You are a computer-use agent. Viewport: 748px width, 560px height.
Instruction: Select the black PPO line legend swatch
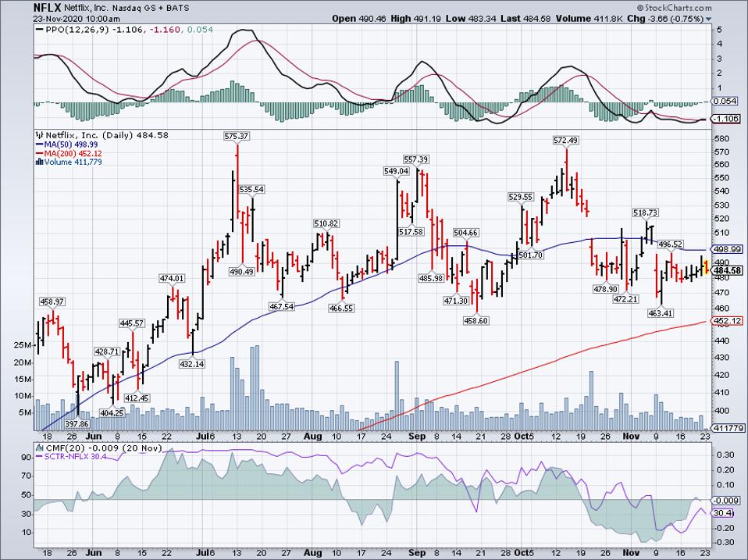click(x=40, y=30)
